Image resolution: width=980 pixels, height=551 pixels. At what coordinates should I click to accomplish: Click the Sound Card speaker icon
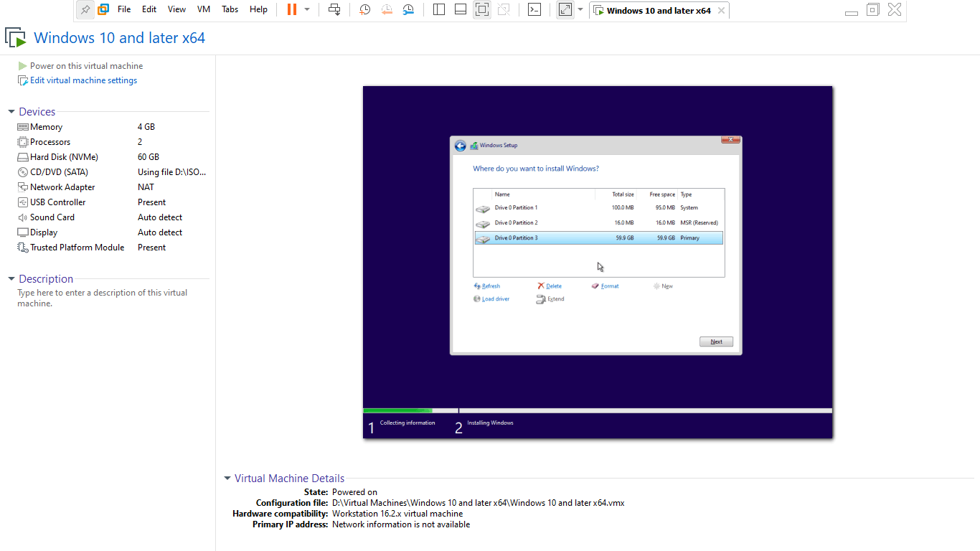23,217
